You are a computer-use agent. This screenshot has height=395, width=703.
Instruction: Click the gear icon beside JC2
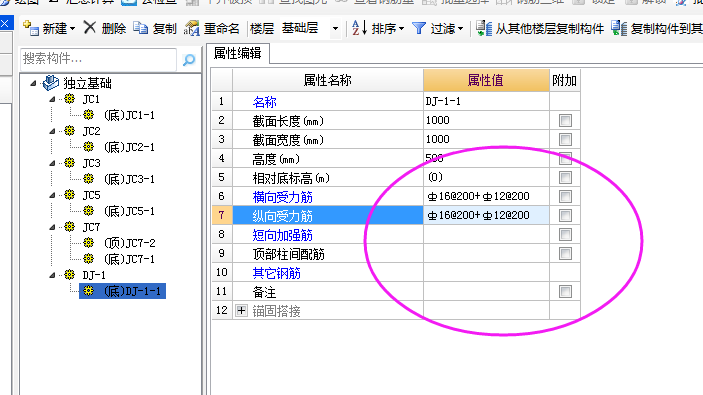(x=69, y=130)
